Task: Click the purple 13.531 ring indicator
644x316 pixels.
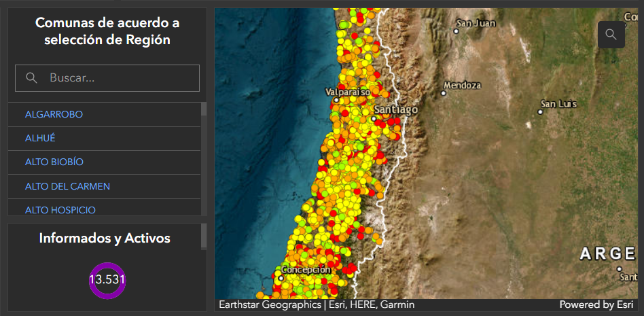Action: point(107,280)
